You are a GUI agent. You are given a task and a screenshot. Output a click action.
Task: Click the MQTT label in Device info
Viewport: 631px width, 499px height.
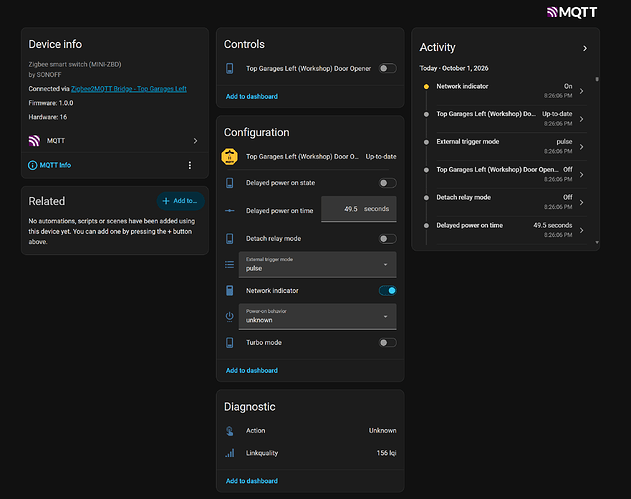(56, 141)
